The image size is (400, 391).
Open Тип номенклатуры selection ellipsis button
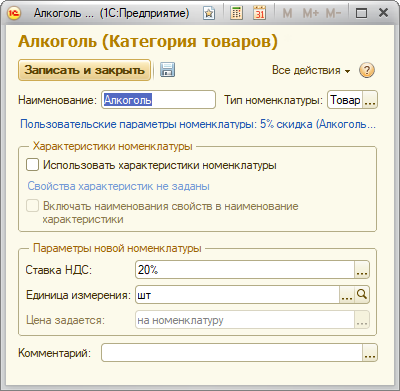click(370, 100)
